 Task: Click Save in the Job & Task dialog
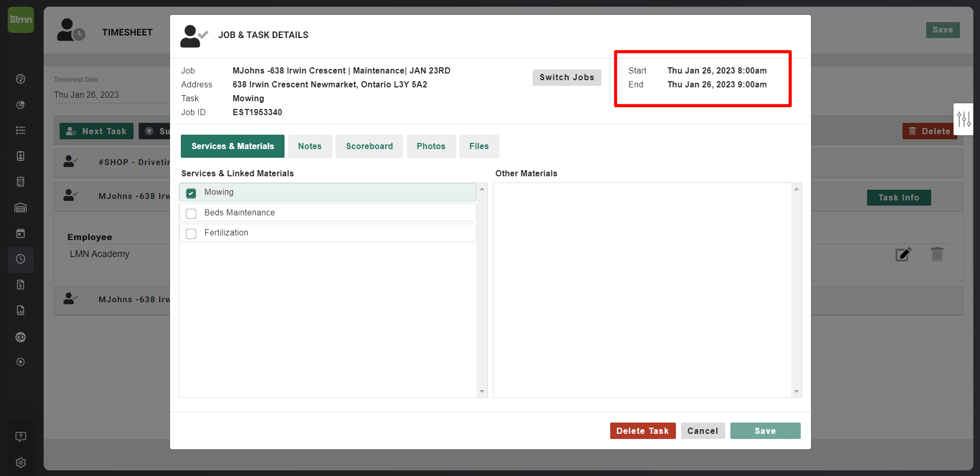click(765, 431)
